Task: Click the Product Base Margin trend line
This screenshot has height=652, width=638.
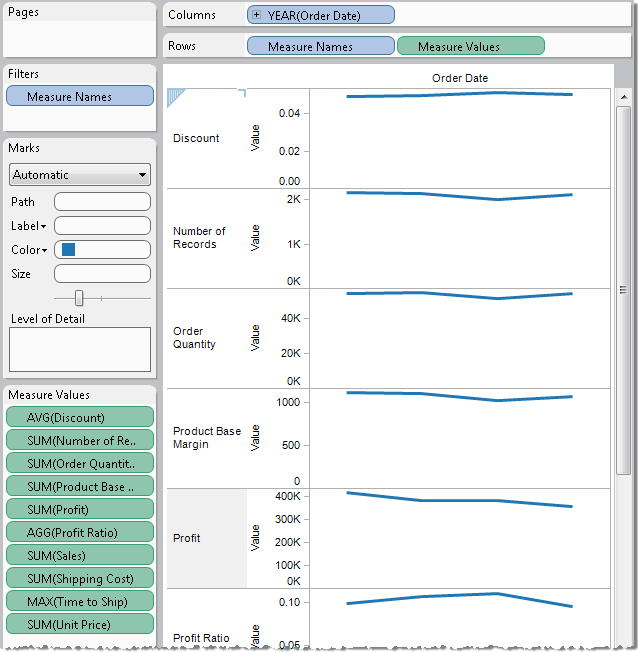Action: tap(460, 396)
